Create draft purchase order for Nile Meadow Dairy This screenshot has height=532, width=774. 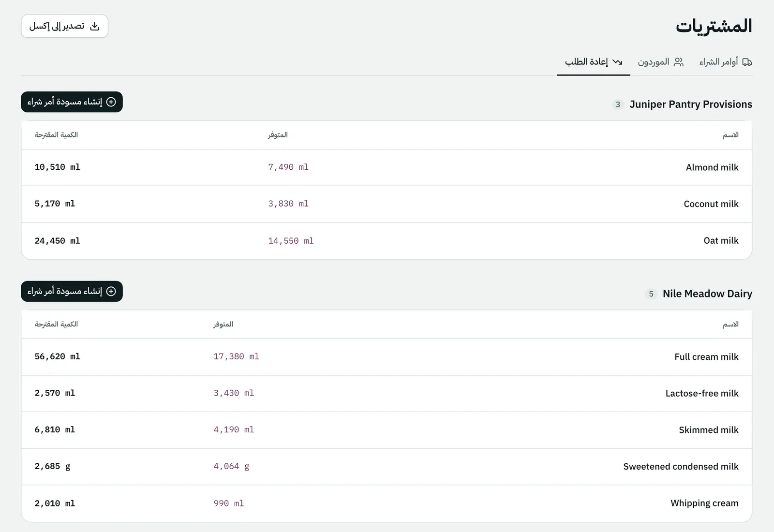coord(72,292)
